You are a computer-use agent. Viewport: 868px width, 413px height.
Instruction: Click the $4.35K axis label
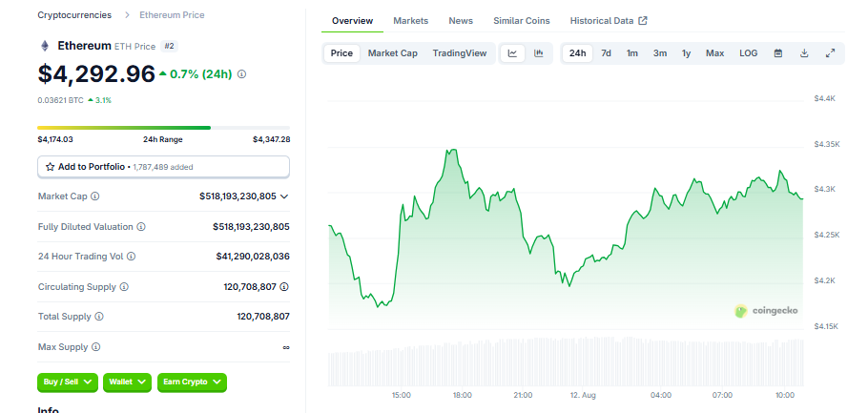pos(827,144)
